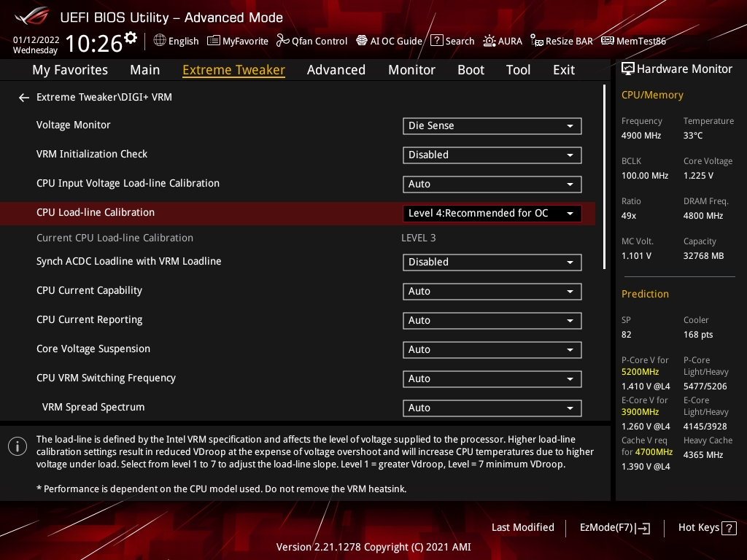Screen dimensions: 747x560
Task: Open the CPU Load-line Calibration dropdown
Action: click(492, 213)
